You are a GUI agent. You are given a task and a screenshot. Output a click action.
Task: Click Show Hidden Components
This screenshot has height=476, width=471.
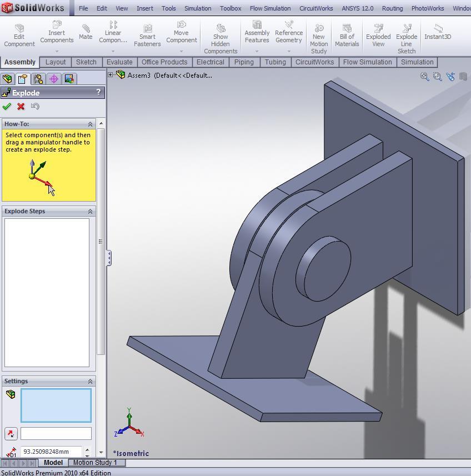[x=221, y=39]
